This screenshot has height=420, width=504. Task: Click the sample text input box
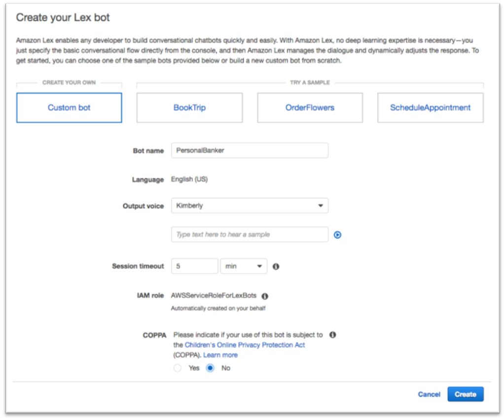250,235
